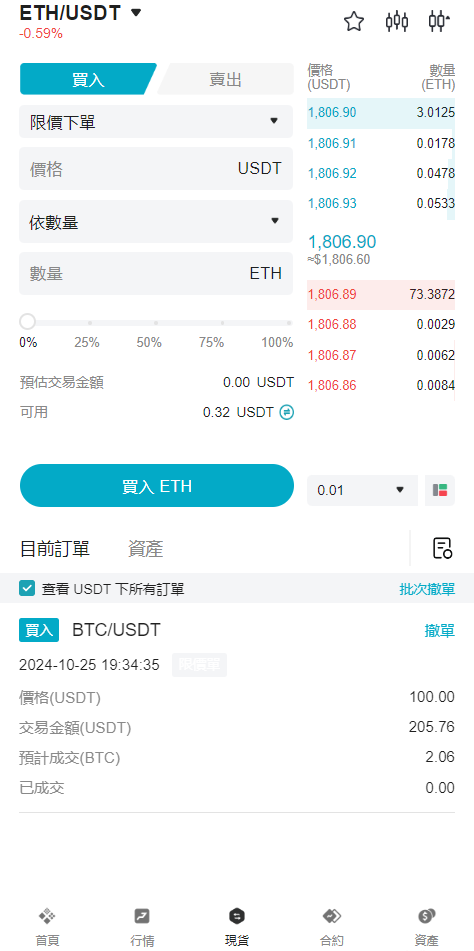
Task: Expand the ETH/USDT pair selector arrow
Action: [136, 12]
